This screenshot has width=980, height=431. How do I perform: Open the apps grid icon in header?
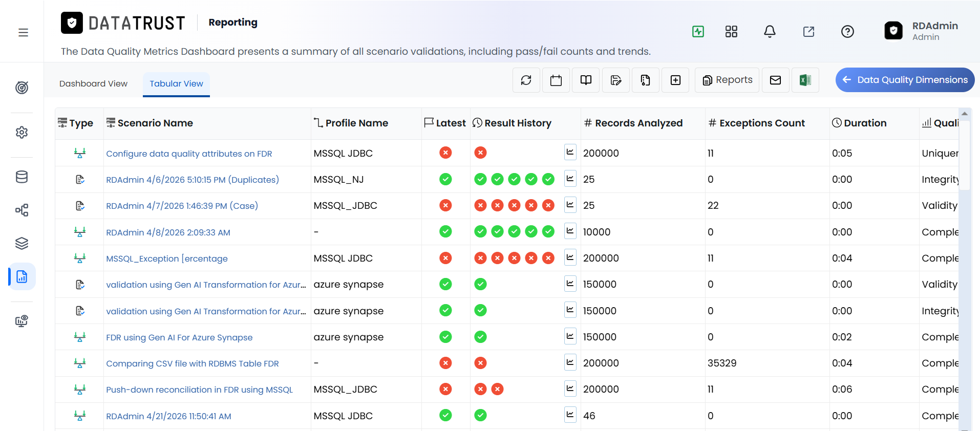pyautogui.click(x=731, y=32)
